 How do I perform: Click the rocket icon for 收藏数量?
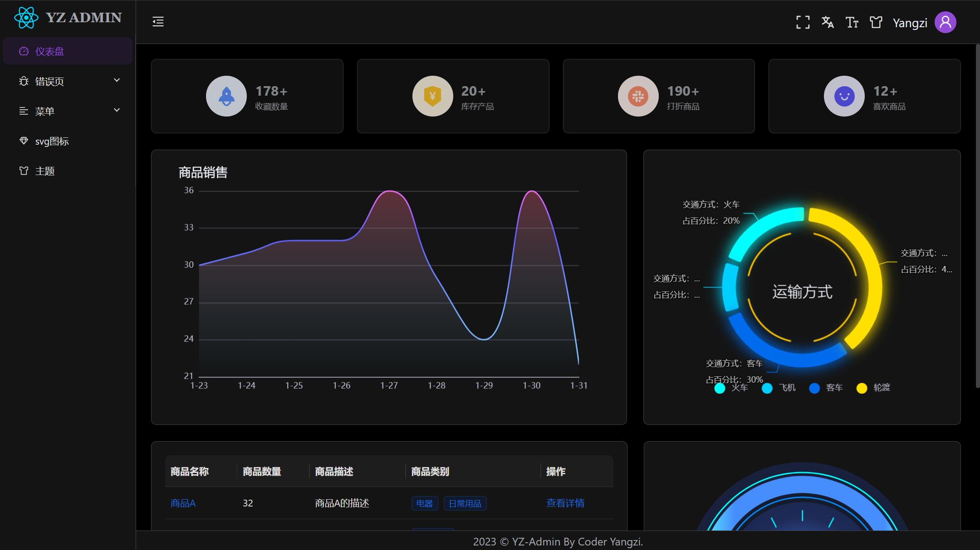coord(226,96)
